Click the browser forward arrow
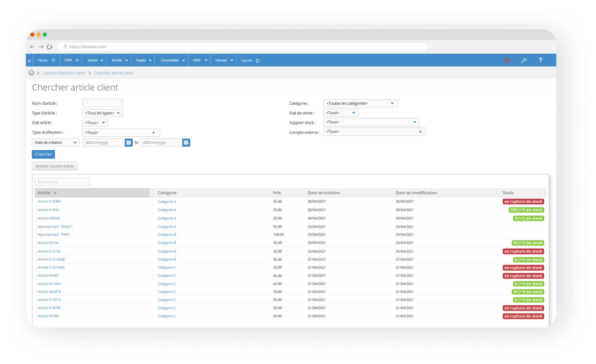 click(41, 47)
